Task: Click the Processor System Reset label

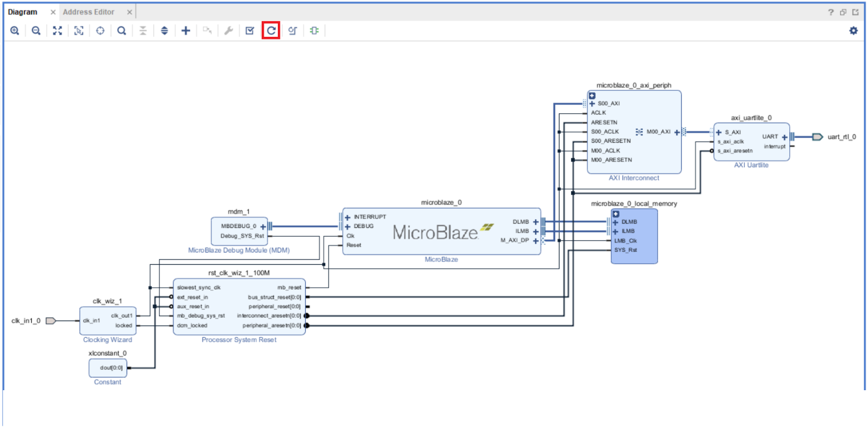Action: tap(239, 339)
